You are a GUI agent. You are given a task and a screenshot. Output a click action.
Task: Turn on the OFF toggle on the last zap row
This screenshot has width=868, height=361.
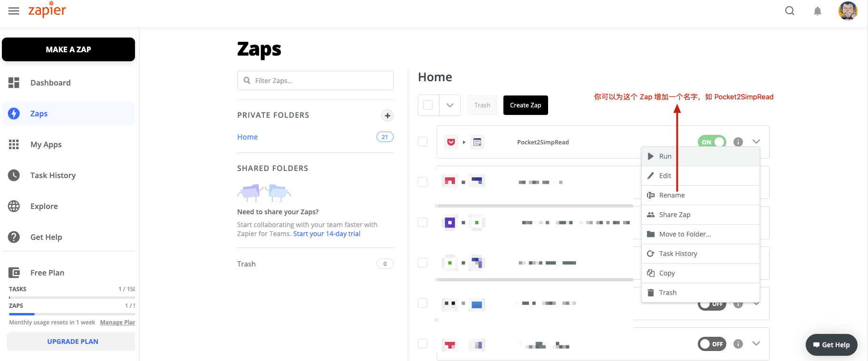[712, 344]
